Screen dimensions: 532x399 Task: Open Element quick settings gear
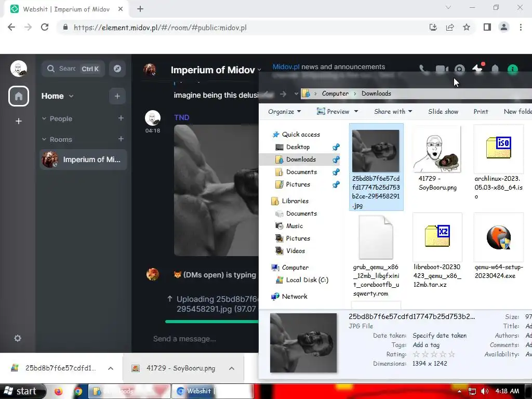[x=18, y=338]
